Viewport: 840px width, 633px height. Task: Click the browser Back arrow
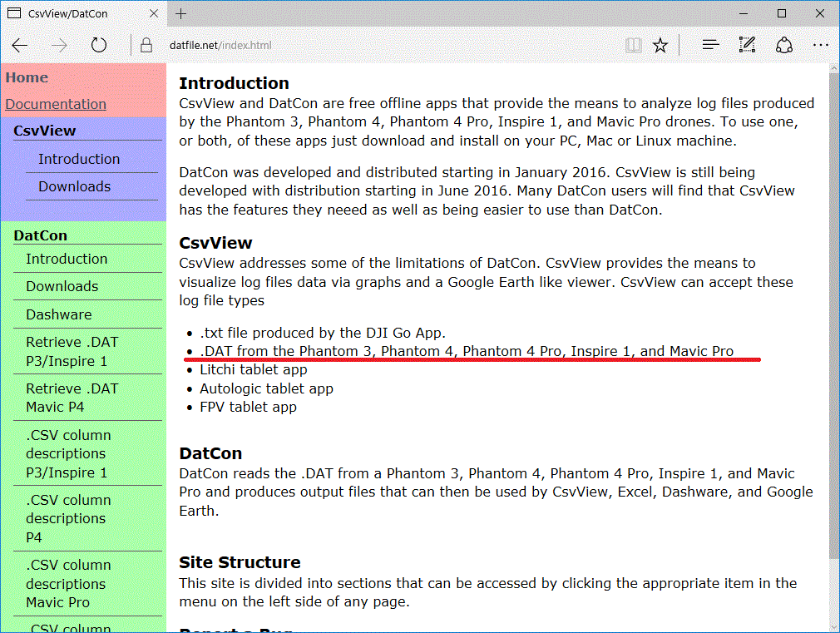click(20, 46)
